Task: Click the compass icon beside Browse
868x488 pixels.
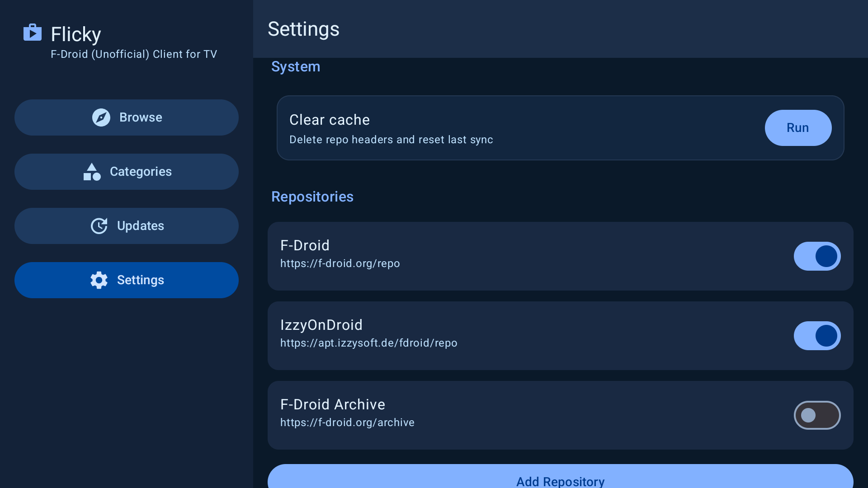Action: point(101,117)
